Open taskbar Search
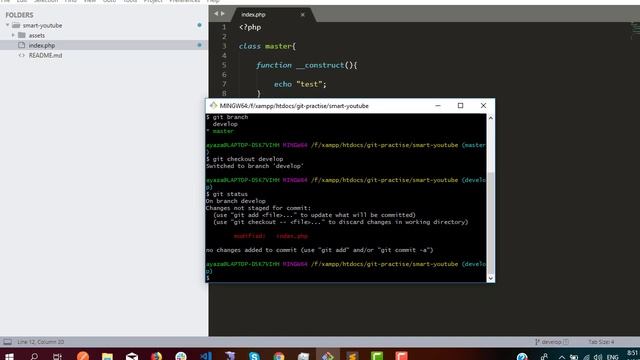The image size is (640, 360). tap(34, 357)
